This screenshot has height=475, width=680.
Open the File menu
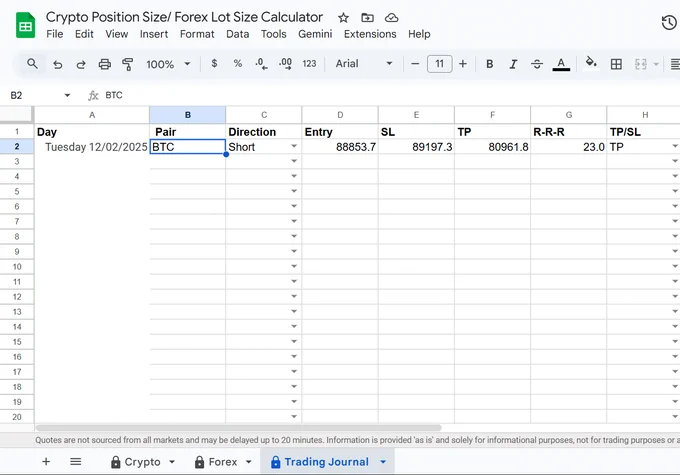(55, 34)
